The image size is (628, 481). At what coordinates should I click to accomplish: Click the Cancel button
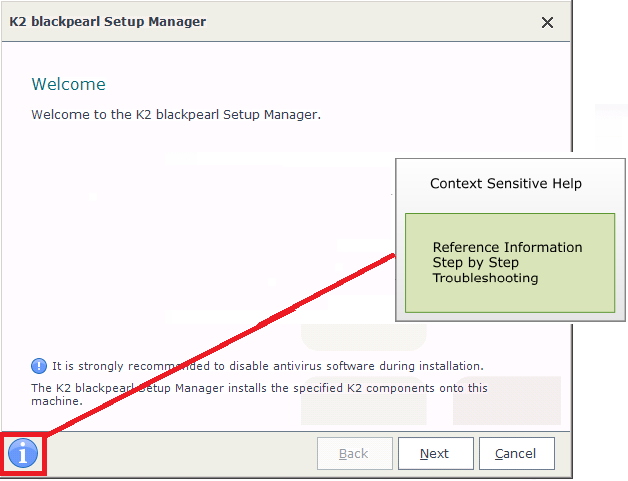(516, 453)
